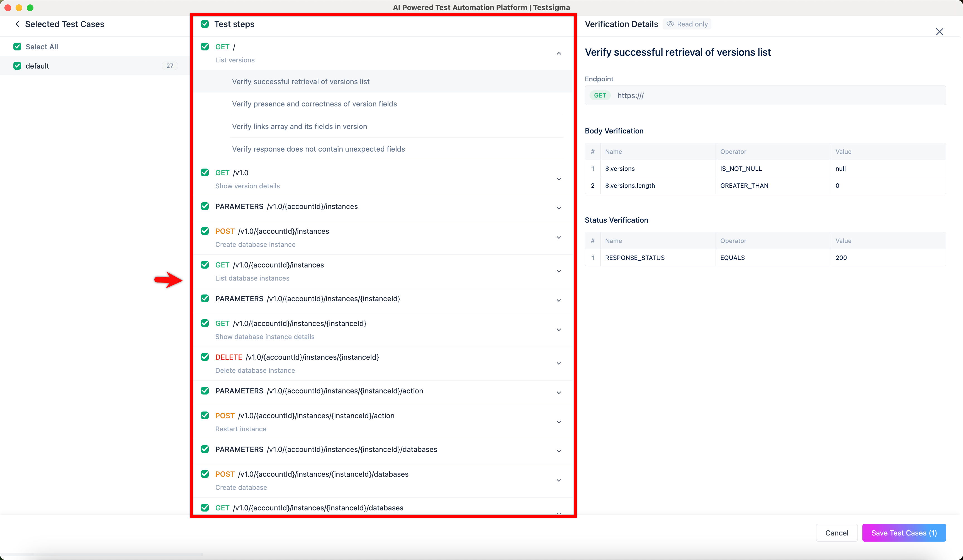
Task: Select Verify presence and correctness of version fields
Action: point(314,104)
